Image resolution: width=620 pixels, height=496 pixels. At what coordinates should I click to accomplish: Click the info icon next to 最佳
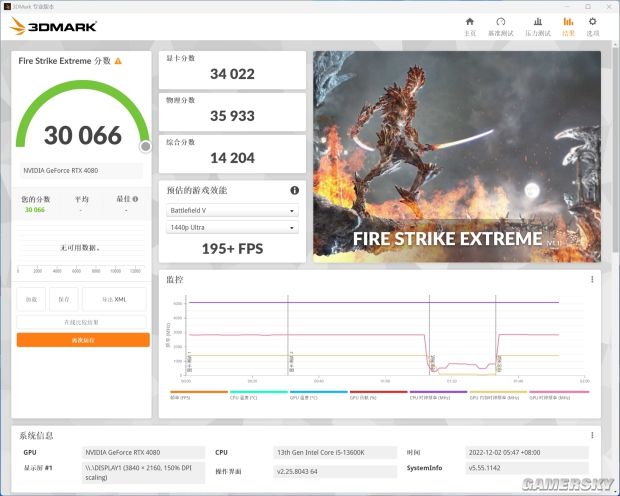pyautogui.click(x=135, y=199)
